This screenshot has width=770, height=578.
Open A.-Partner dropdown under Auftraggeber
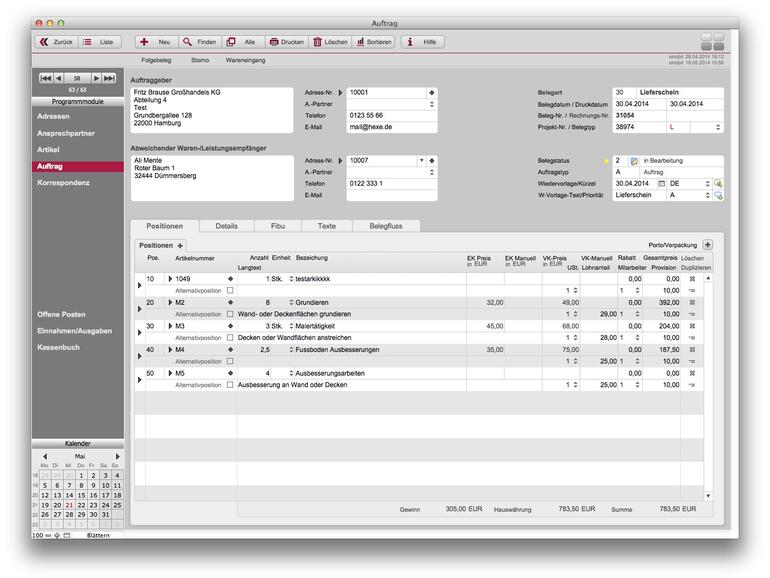click(x=432, y=104)
